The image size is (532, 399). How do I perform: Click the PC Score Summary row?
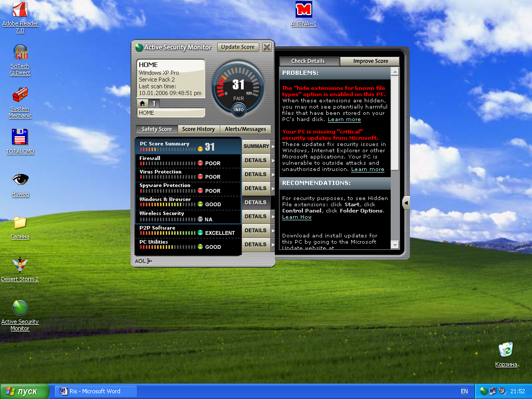[x=188, y=146]
